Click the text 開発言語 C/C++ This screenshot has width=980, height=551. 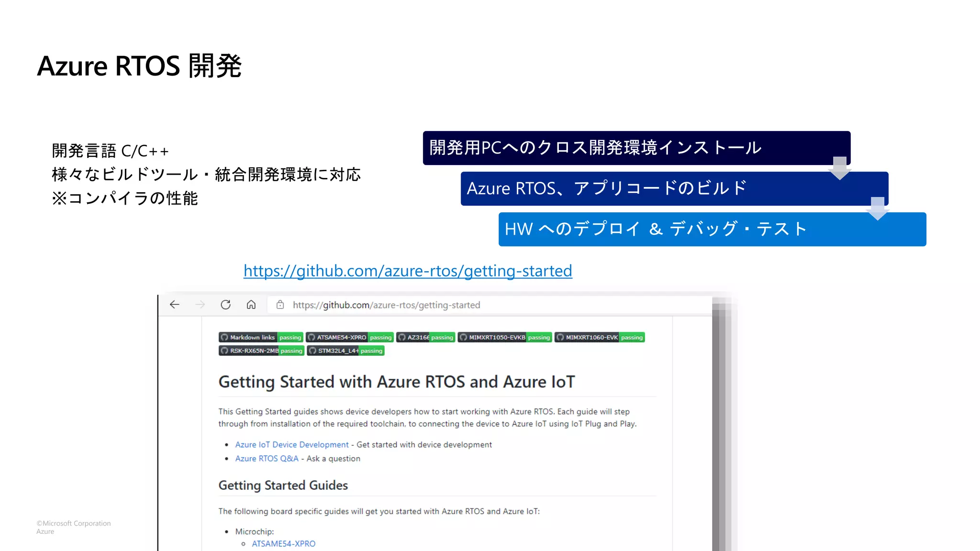click(x=110, y=151)
